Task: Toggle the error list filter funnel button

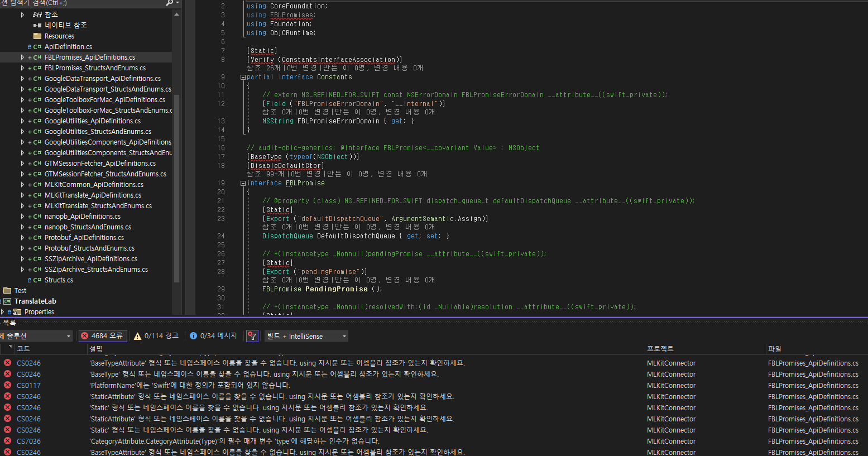Action: tap(252, 336)
